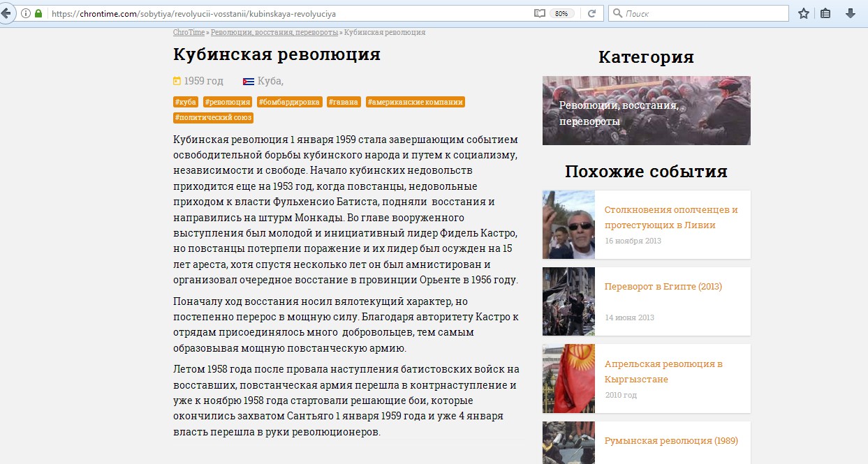The height and width of the screenshot is (464, 868).
Task: Open the Революции, восстания, перевороты category banner
Action: pos(647,110)
